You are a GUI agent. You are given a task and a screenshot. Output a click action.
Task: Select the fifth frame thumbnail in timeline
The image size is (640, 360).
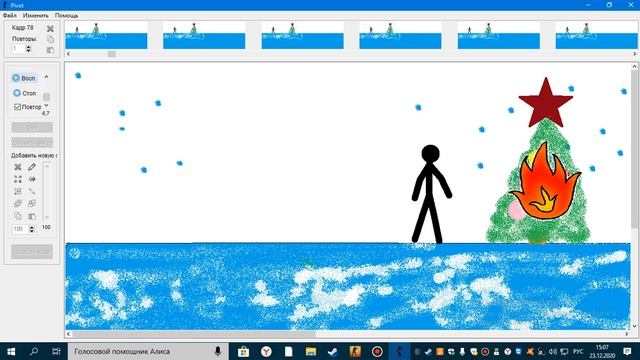[x=499, y=36]
